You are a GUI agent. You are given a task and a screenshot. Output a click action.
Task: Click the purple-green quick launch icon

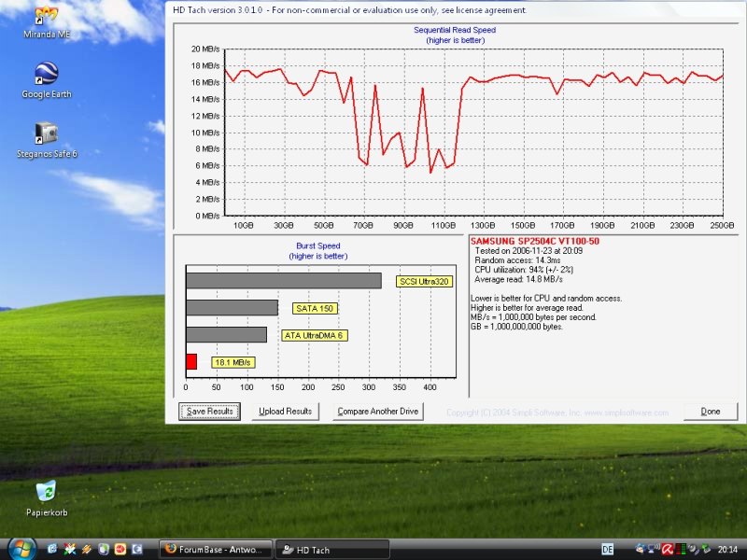pyautogui.click(x=104, y=549)
